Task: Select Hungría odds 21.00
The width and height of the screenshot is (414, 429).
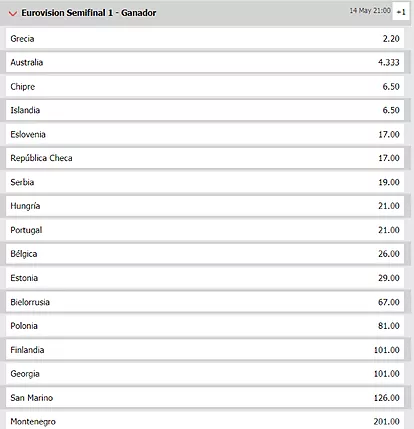Action: (205, 206)
